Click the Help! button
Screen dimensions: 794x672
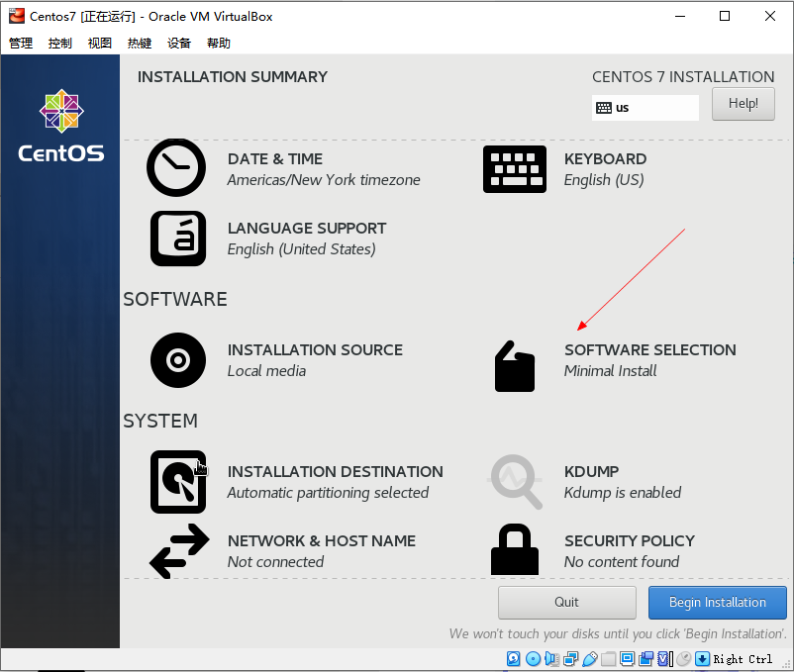tap(743, 104)
